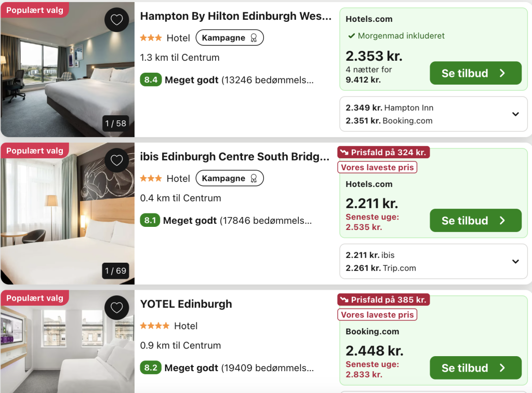Screen dimensions: 532x393
Task: Click the ibis 8.1 rating score badge
Action: coord(150,221)
